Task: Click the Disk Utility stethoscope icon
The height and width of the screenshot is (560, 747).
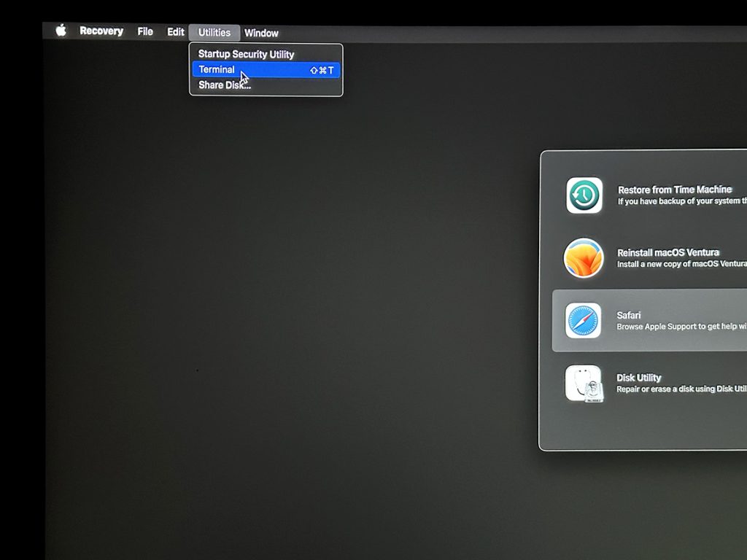Action: 584,384
